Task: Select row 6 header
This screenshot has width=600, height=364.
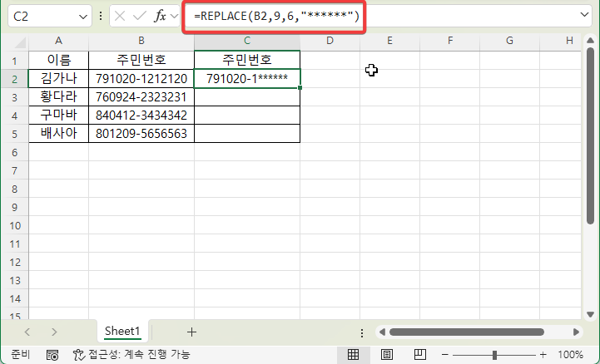Action: coord(14,152)
